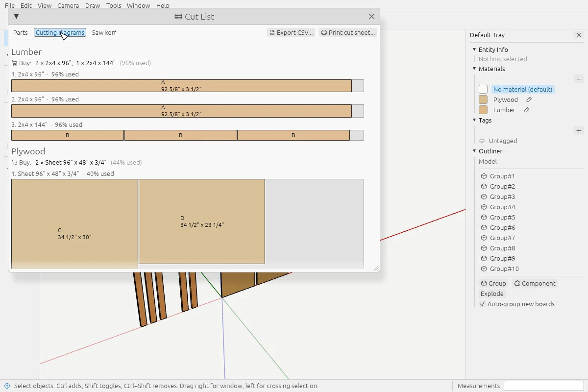The width and height of the screenshot is (588, 392).
Task: Click the cube icon beside Group#1
Action: (484, 176)
